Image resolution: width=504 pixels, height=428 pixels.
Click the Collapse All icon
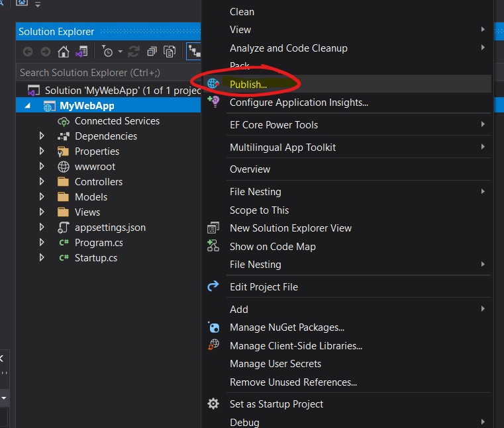pos(152,52)
